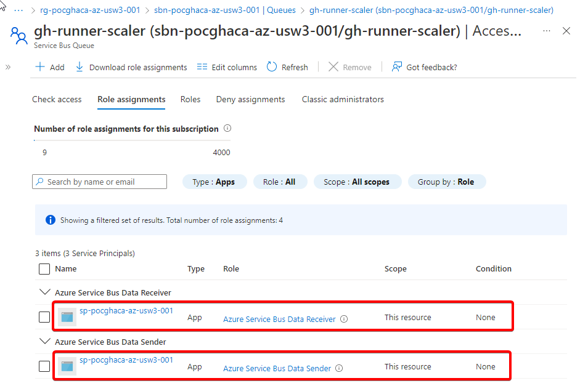Expand the left sidebar menu
Image resolution: width=588 pixels, height=386 pixels.
click(8, 67)
